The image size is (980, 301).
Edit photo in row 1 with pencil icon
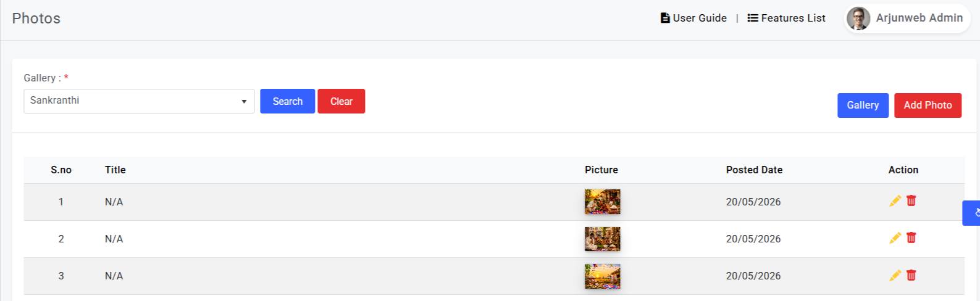pos(895,201)
